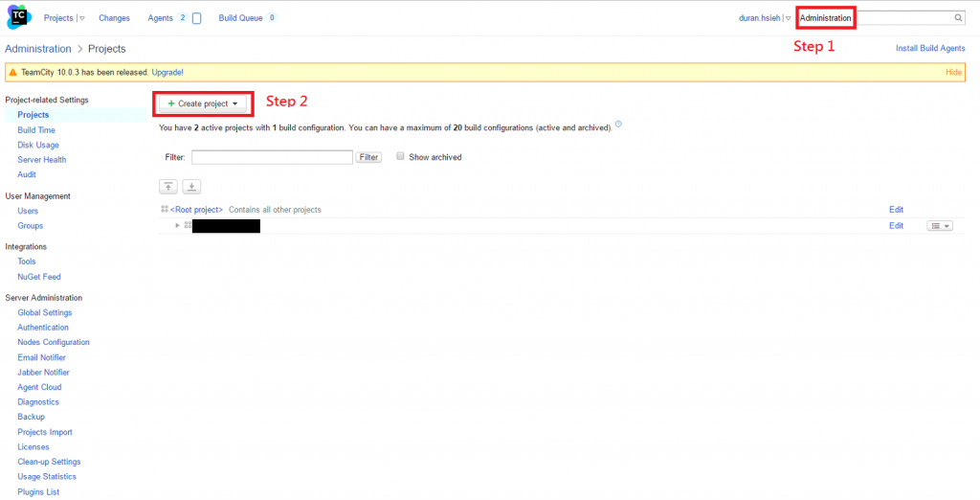
Task: Open Plugins List page
Action: 38,492
